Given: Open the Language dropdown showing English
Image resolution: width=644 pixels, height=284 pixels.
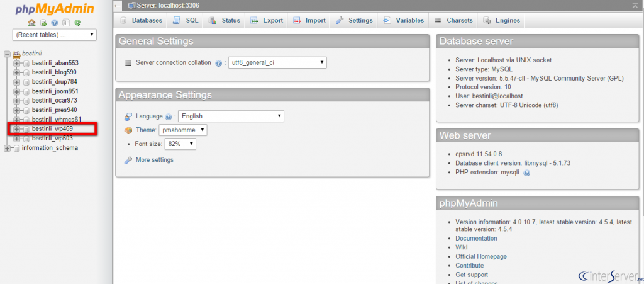Looking at the screenshot, I should click(231, 116).
